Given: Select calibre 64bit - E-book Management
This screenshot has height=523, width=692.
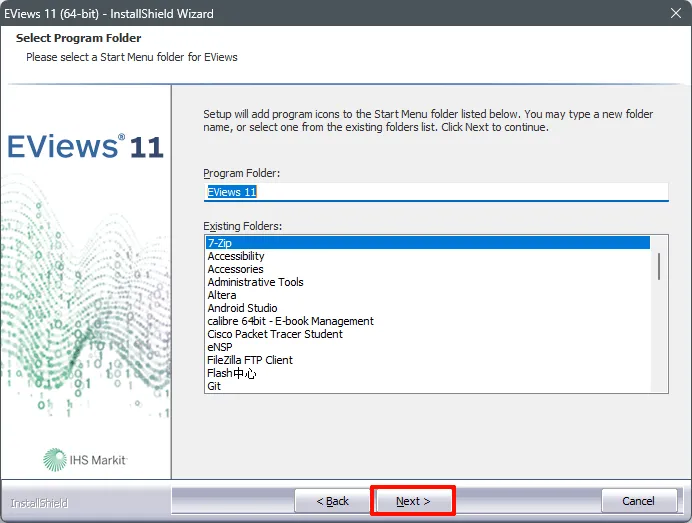Looking at the screenshot, I should coord(427,321).
